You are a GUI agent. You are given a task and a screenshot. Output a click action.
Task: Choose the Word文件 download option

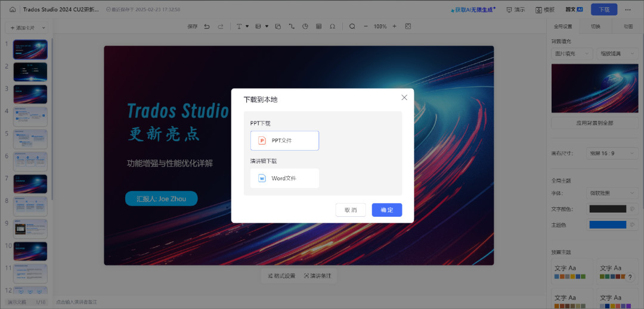click(284, 178)
